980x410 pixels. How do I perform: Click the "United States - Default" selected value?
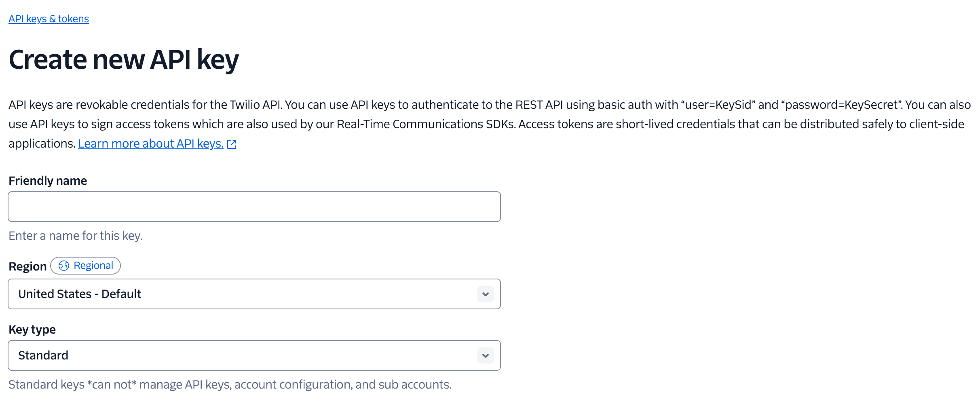(x=80, y=294)
